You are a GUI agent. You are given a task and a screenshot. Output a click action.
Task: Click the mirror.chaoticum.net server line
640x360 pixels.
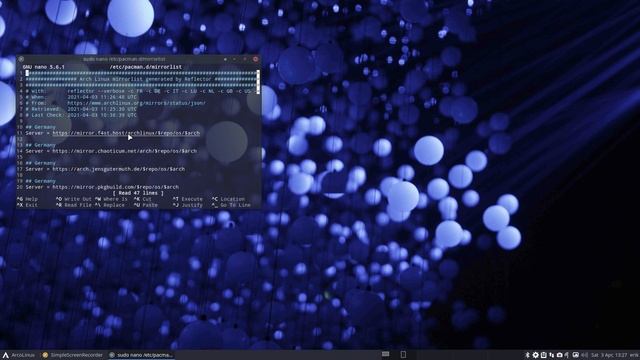click(111, 151)
